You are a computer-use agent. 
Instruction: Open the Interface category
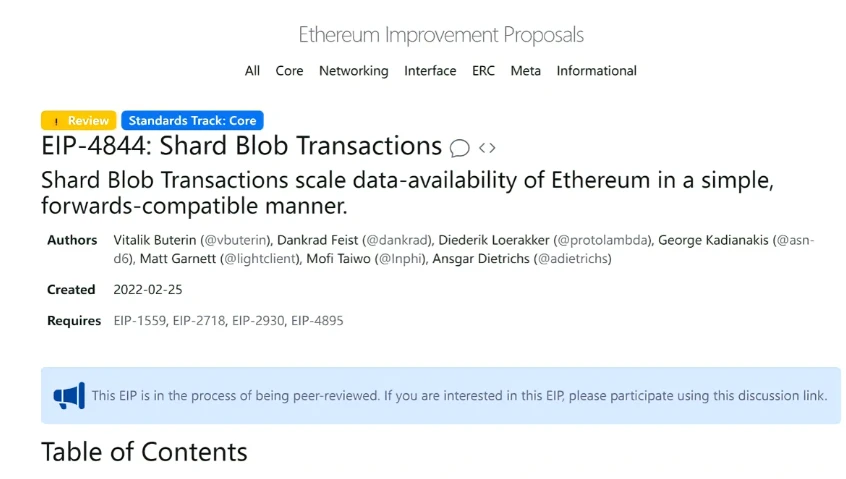click(x=430, y=71)
